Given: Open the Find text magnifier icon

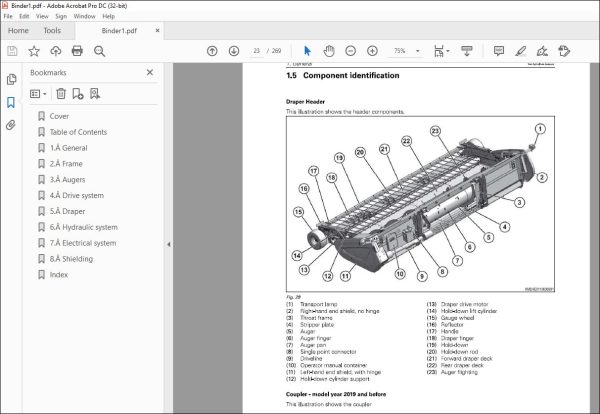Looking at the screenshot, I should click(99, 51).
